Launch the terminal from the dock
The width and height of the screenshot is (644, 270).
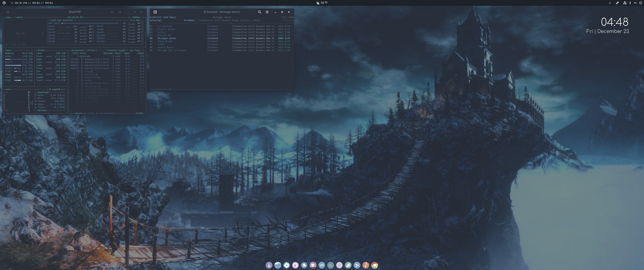click(330, 265)
